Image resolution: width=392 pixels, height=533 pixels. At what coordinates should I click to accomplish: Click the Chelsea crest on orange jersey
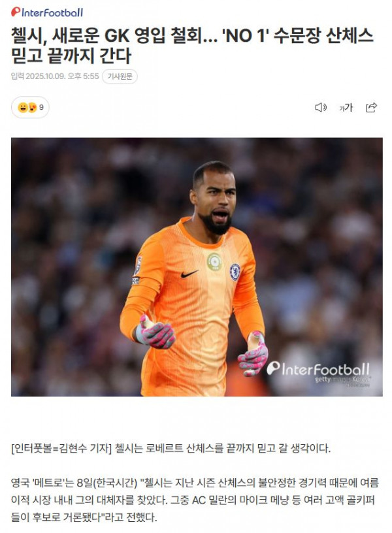click(x=235, y=272)
